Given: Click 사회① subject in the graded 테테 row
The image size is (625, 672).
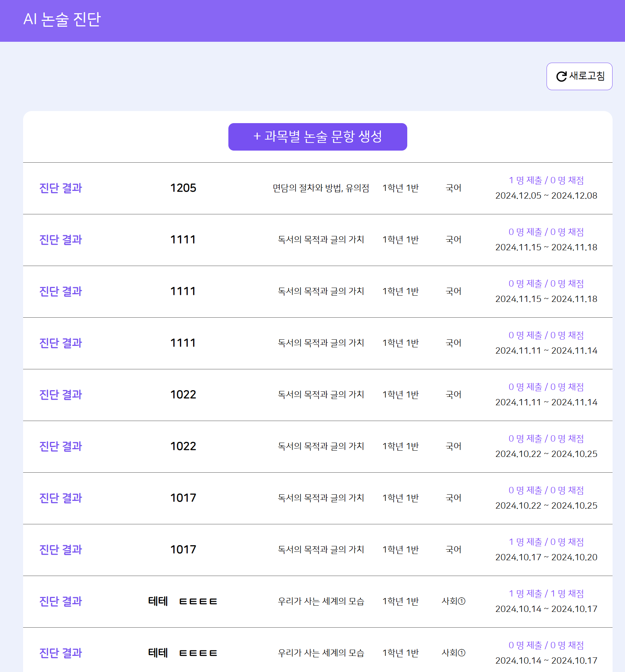Looking at the screenshot, I should point(453,601).
